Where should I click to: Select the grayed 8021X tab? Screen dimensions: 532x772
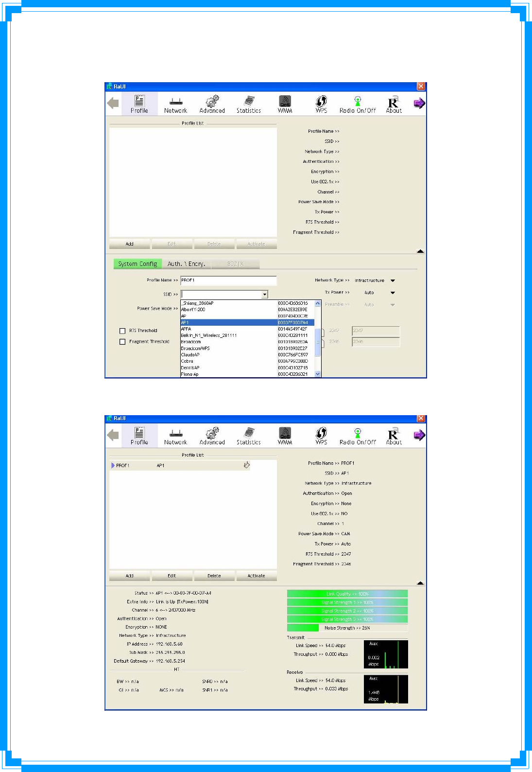[x=235, y=264]
